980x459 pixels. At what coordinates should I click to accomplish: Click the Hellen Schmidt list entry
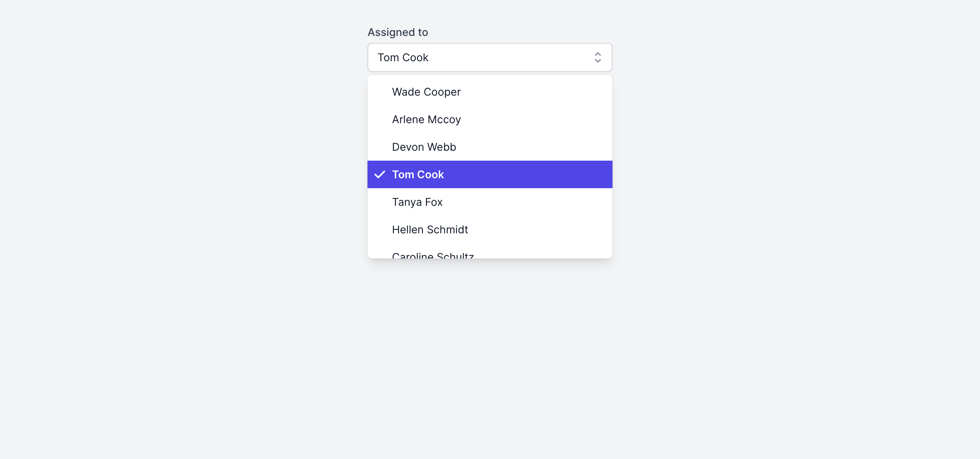tap(489, 230)
